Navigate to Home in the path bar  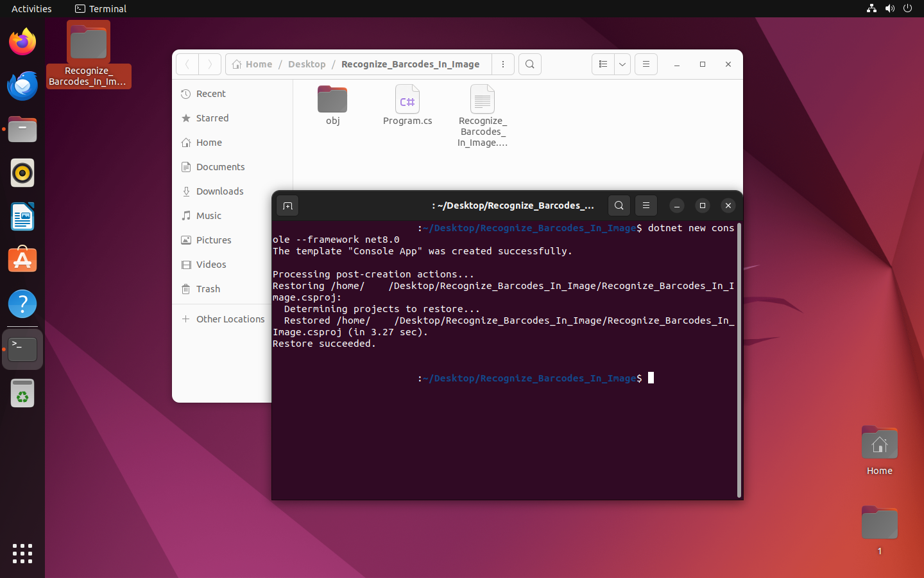pyautogui.click(x=252, y=64)
